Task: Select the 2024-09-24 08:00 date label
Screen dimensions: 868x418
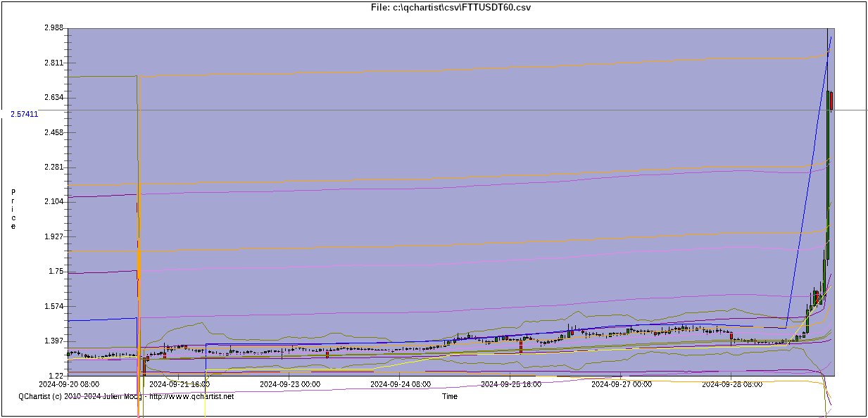Action: pyautogui.click(x=400, y=384)
